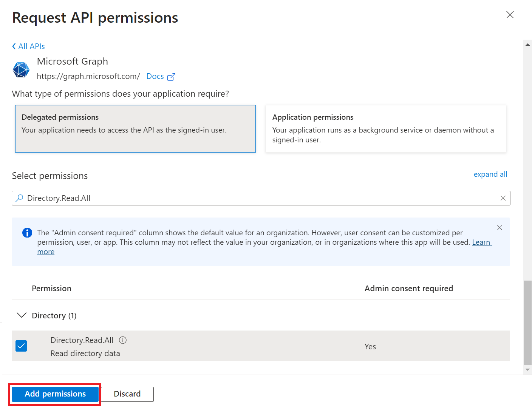
Task: Collapse the Directory permission group
Action: tap(22, 315)
